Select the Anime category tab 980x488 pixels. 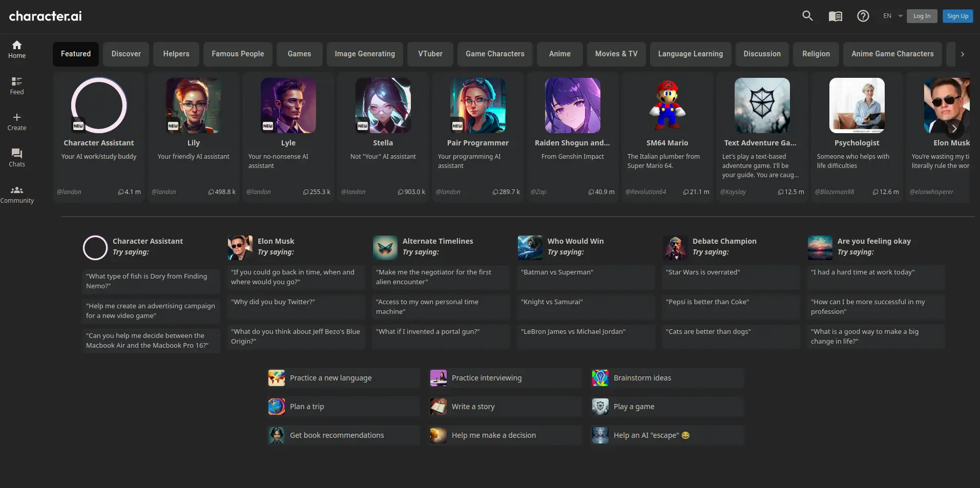[x=559, y=54]
